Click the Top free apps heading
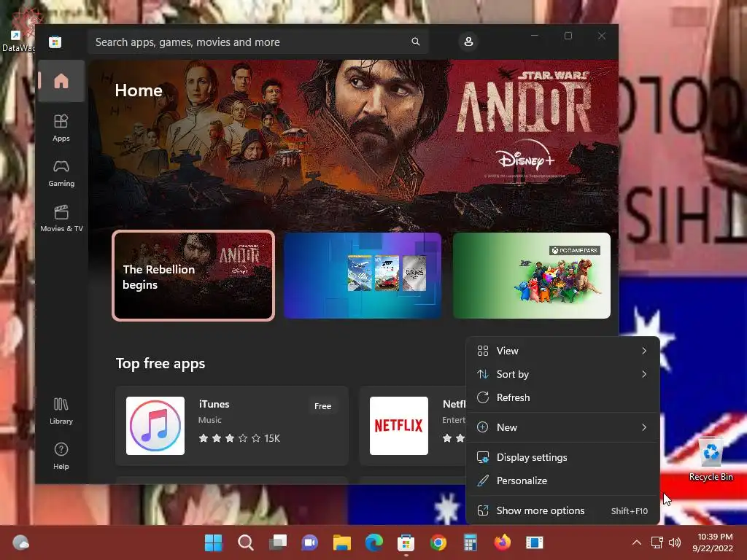747x560 pixels. (160, 363)
